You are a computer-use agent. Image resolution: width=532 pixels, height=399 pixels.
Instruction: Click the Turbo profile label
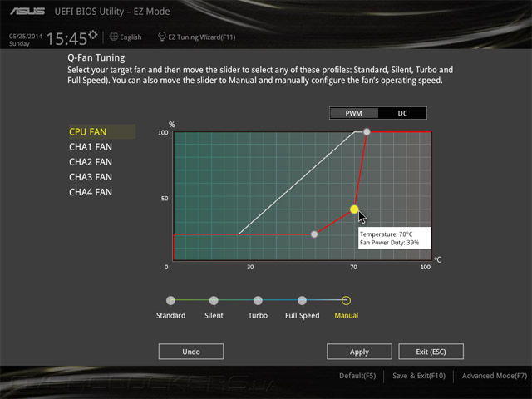tap(258, 316)
